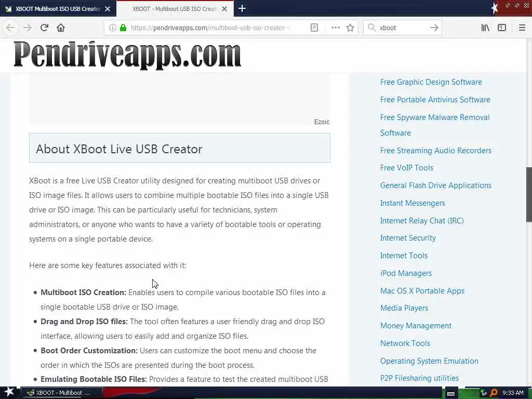Open a new tab with plus button
Viewport: 532px width, 399px height.
[x=242, y=8]
